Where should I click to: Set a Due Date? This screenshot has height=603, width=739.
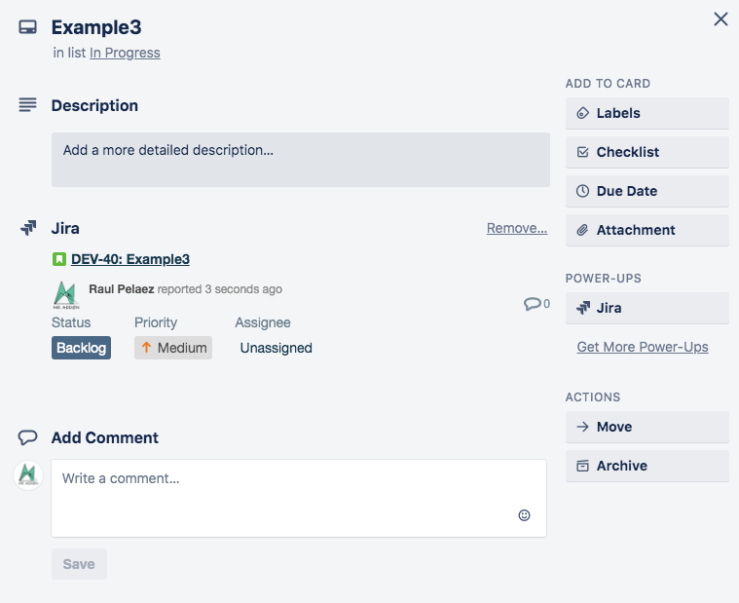[x=646, y=191]
